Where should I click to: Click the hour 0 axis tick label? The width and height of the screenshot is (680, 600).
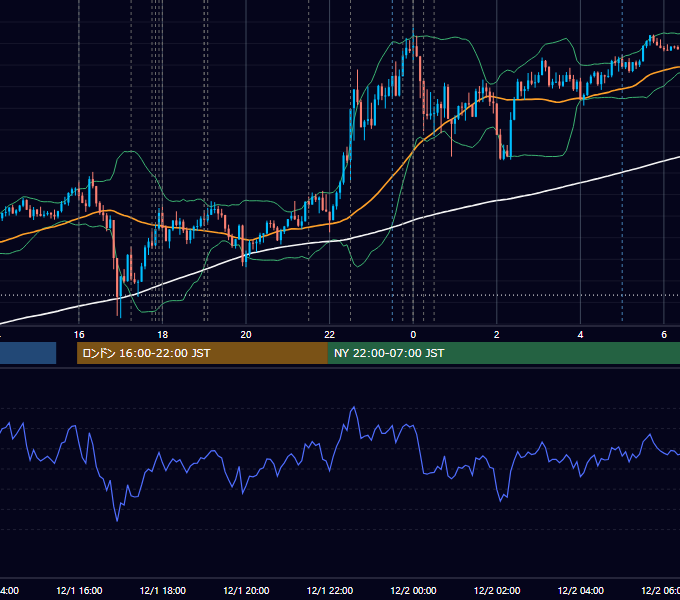coord(413,335)
